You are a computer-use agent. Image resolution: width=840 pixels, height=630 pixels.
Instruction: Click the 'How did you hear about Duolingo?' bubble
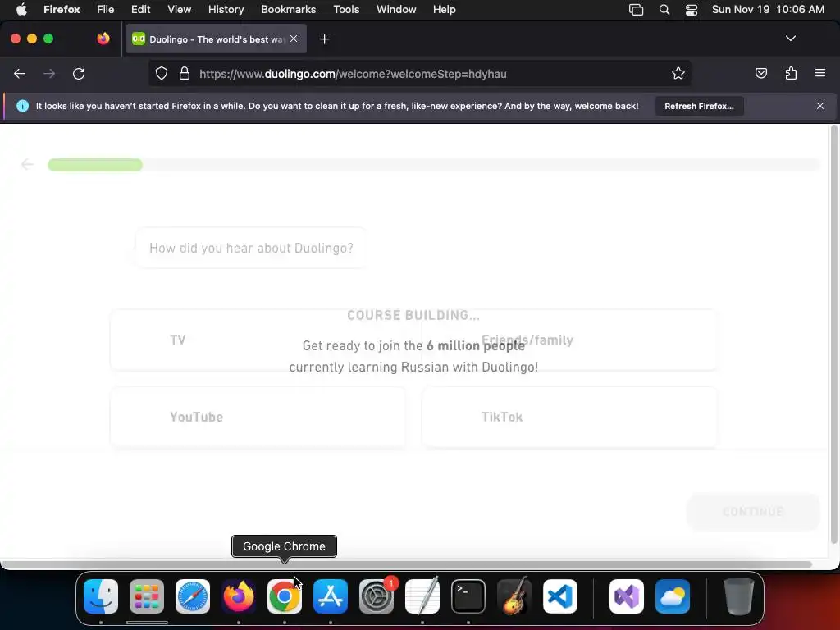(x=251, y=248)
